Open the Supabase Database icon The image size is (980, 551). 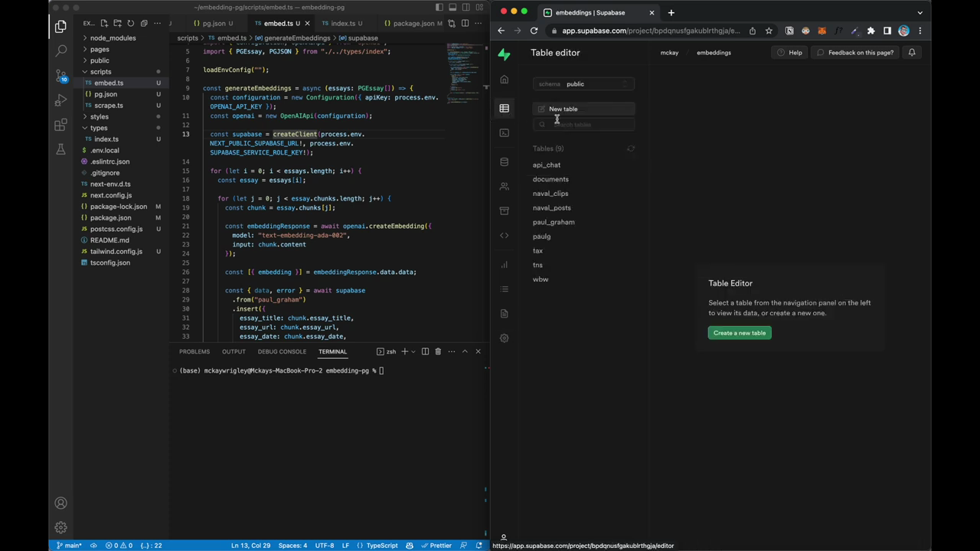[504, 161]
